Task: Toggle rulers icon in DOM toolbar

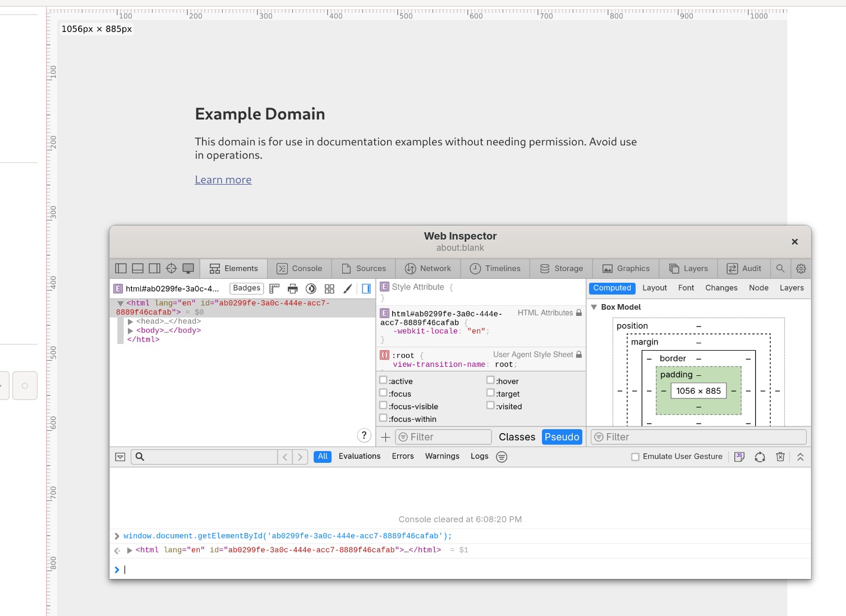Action: coord(274,289)
